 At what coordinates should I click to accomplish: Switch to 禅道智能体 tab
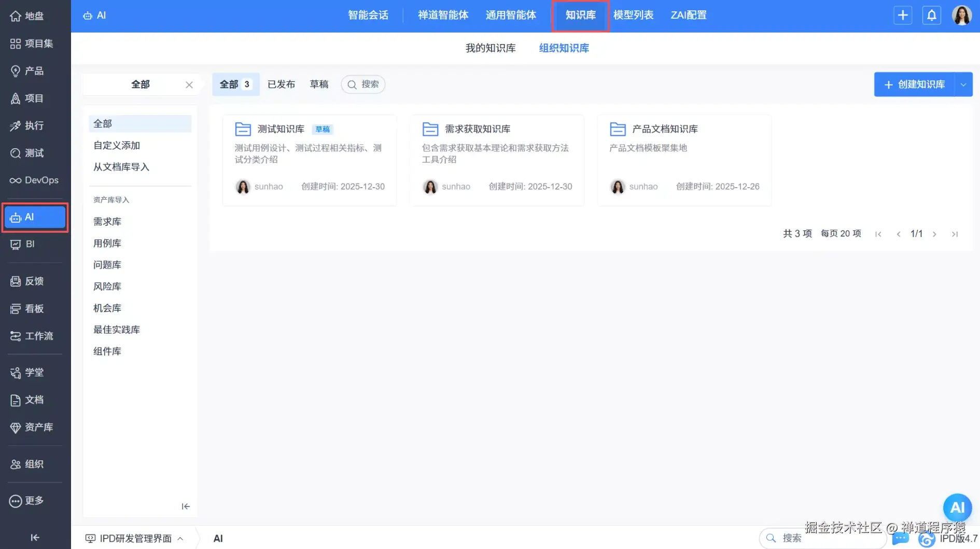(443, 16)
